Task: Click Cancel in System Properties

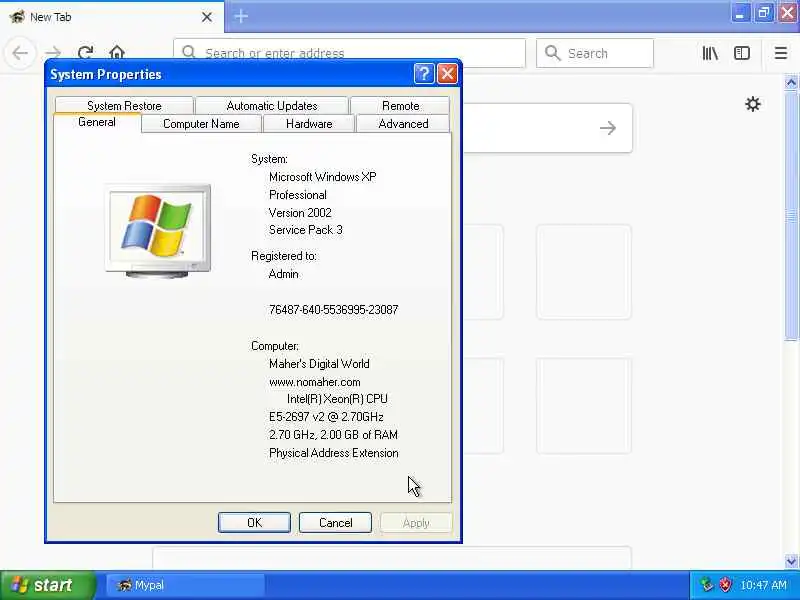Action: (x=335, y=522)
